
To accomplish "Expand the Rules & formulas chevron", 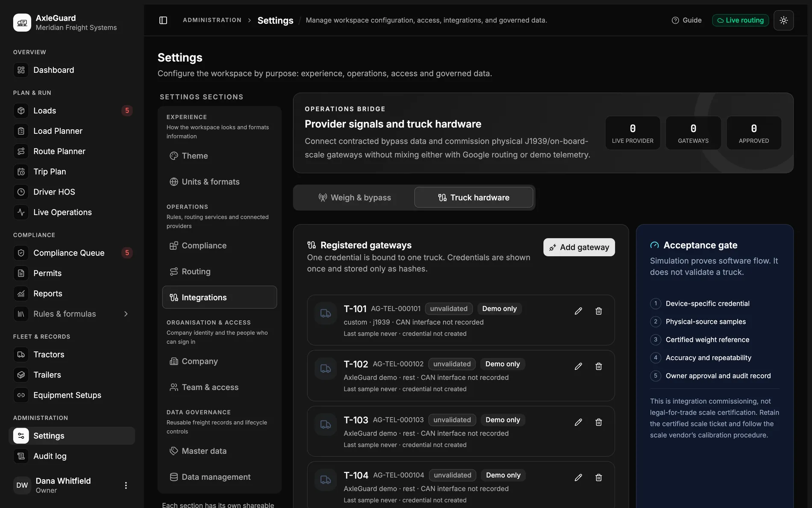I will click(x=126, y=314).
